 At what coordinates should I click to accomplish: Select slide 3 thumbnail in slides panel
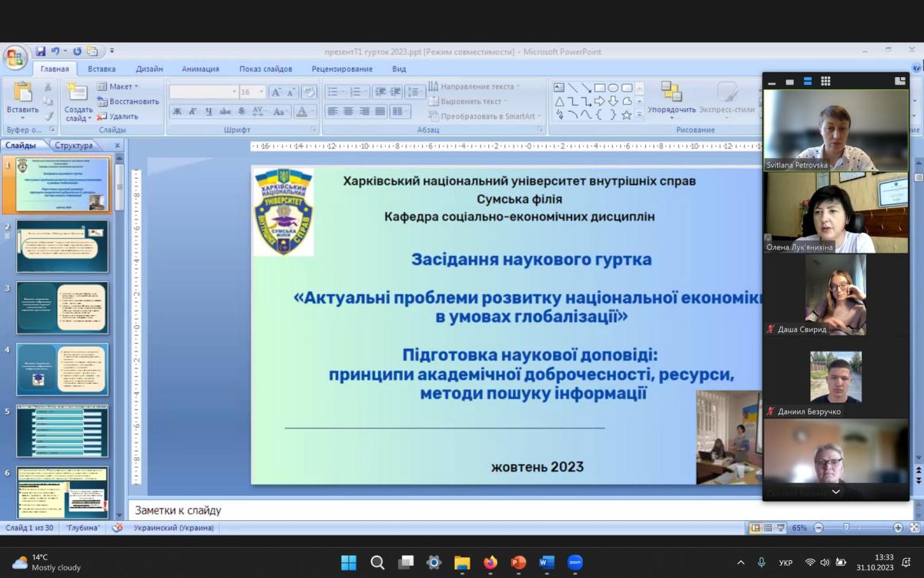coord(62,307)
